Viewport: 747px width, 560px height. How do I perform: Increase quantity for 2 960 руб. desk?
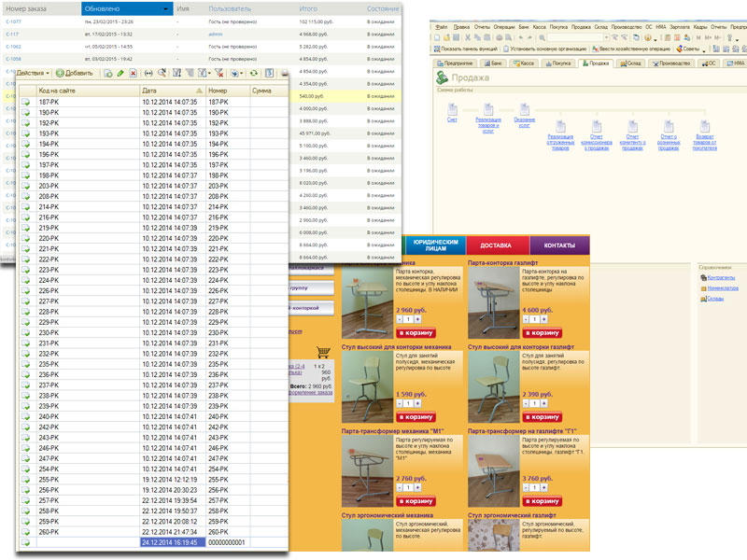click(x=418, y=319)
